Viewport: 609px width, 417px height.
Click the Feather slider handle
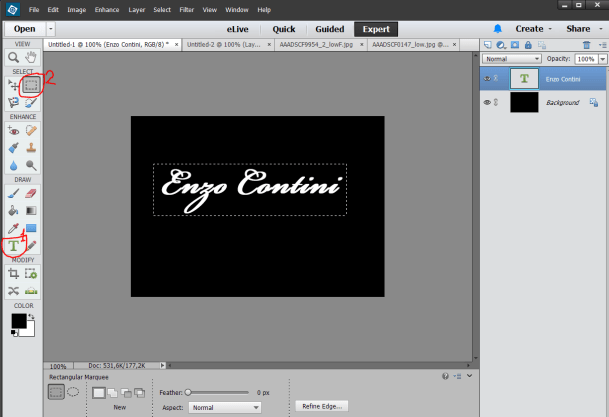tap(188, 392)
